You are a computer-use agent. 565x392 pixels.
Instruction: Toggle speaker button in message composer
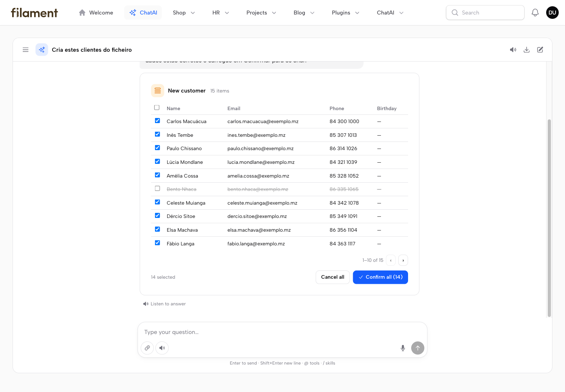[x=162, y=348]
